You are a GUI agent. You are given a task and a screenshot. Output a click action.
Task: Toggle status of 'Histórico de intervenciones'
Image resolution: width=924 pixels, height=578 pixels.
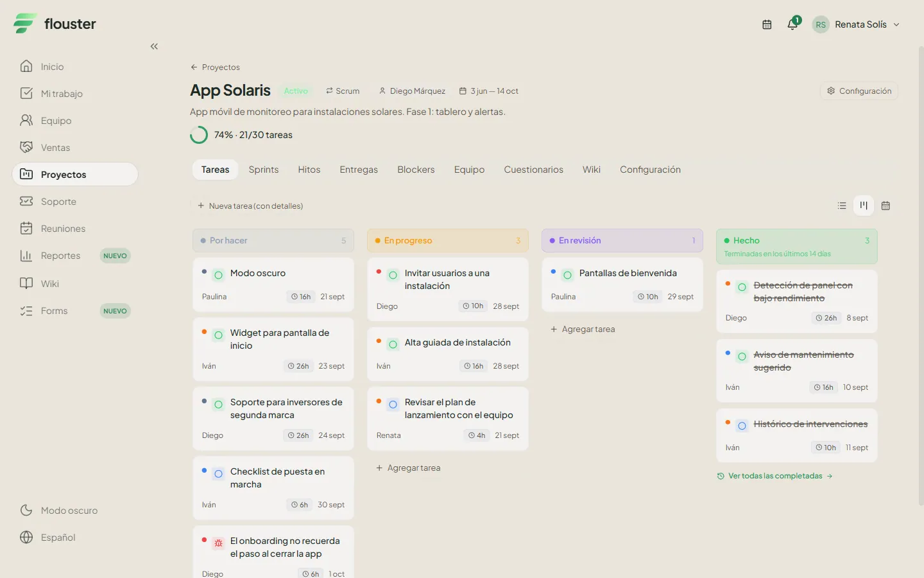(742, 426)
